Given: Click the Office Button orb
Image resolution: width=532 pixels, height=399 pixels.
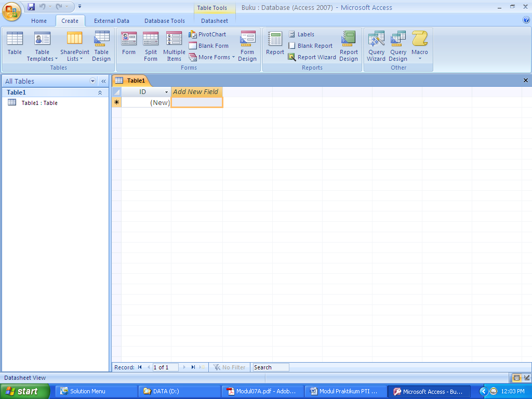Looking at the screenshot, I should coord(11,11).
